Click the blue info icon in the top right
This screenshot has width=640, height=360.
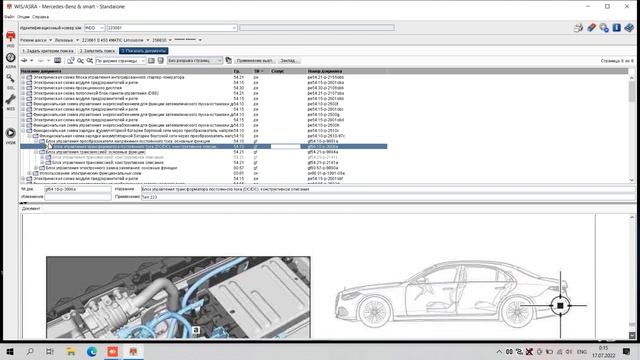(616, 28)
